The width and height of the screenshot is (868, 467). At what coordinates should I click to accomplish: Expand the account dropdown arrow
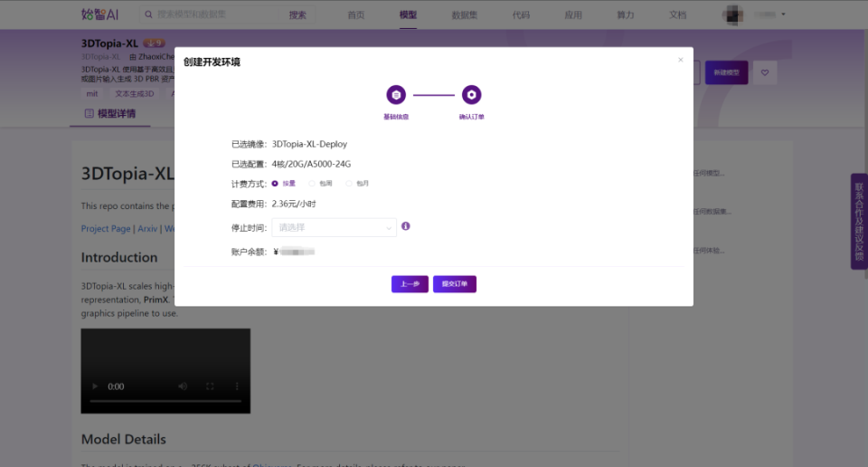click(x=783, y=14)
